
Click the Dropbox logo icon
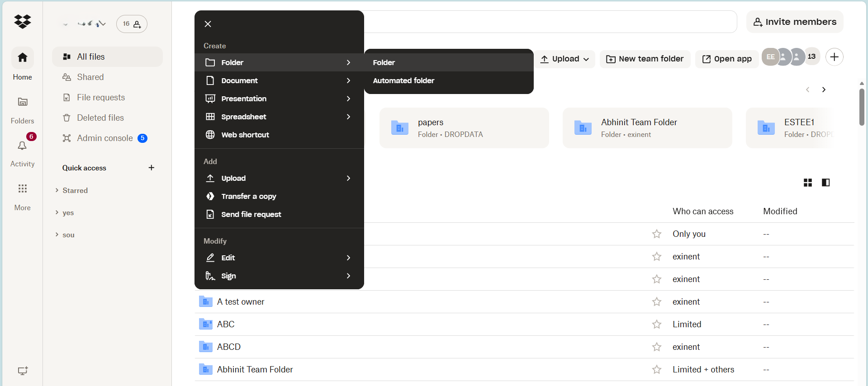pyautogui.click(x=22, y=21)
